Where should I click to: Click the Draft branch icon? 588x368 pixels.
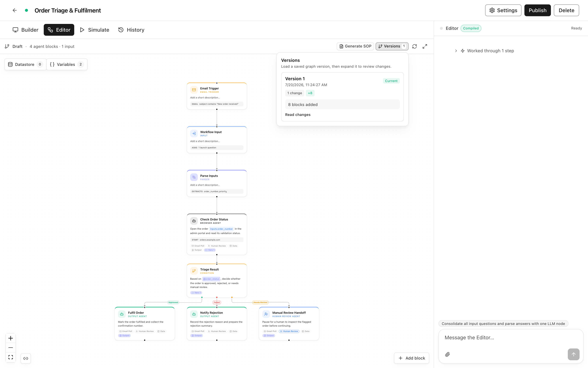click(x=7, y=46)
